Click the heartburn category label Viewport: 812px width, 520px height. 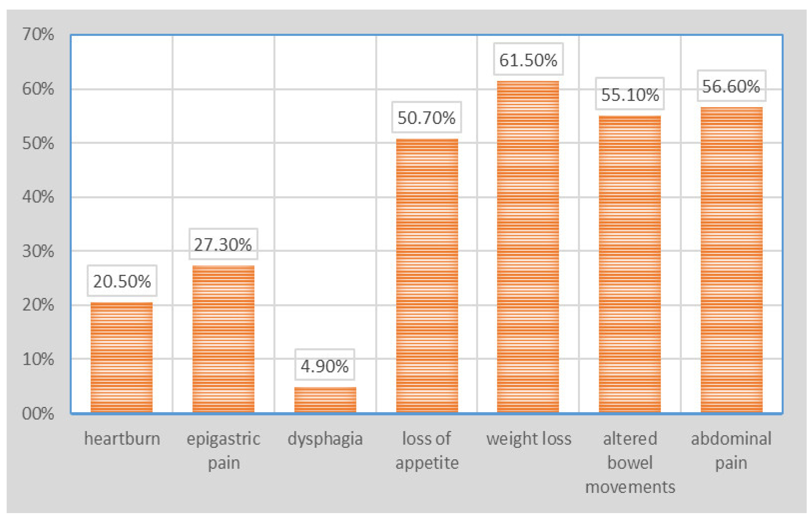click(122, 439)
